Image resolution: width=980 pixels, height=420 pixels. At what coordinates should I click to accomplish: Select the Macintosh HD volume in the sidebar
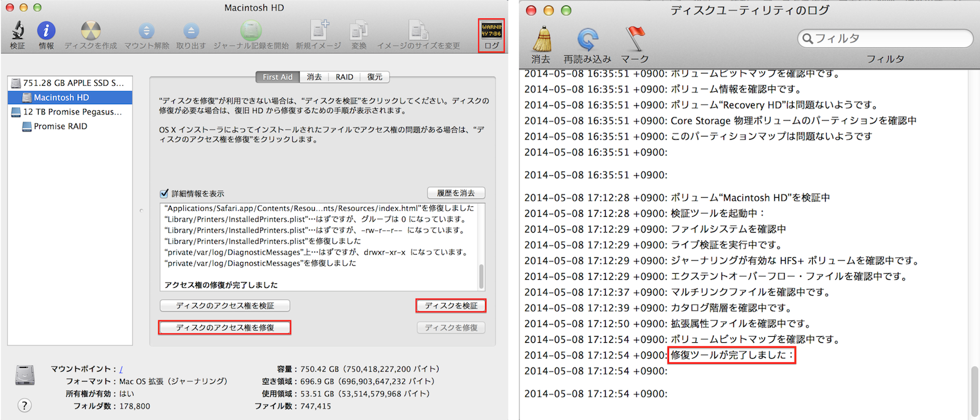point(70,97)
